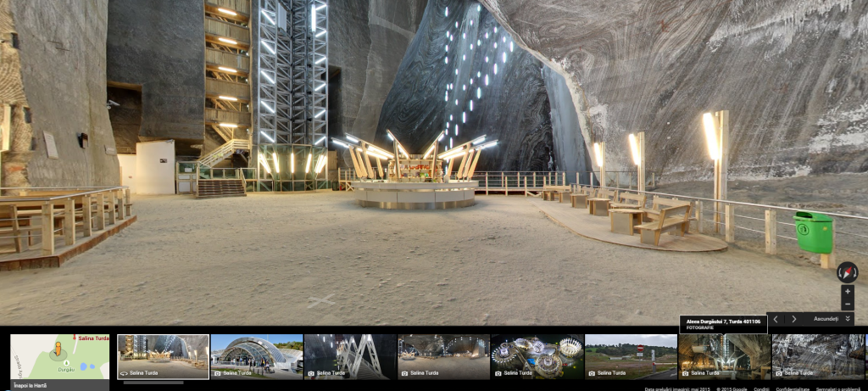
Task: Click the Salina Turda label on the minimap
Action: click(x=93, y=338)
